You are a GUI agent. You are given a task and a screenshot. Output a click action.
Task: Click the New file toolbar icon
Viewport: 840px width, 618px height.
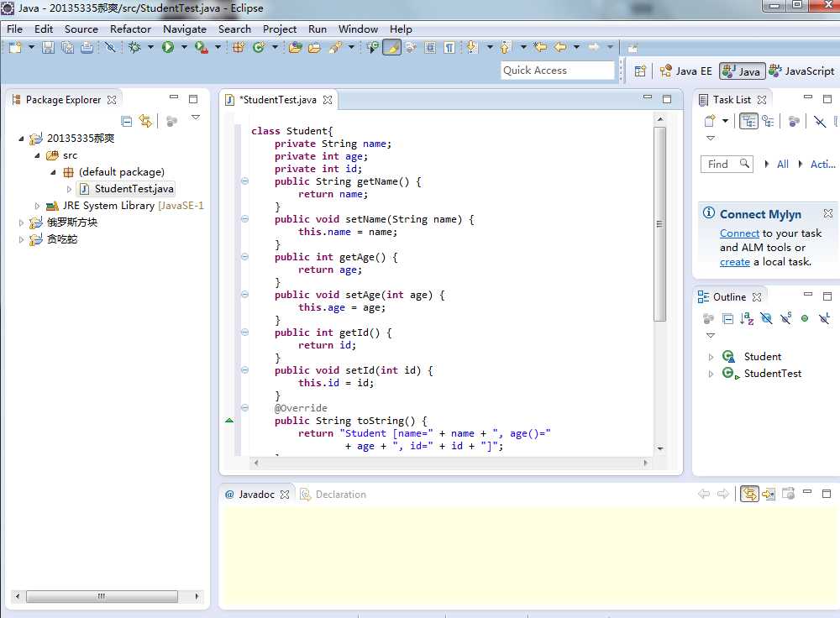point(15,48)
